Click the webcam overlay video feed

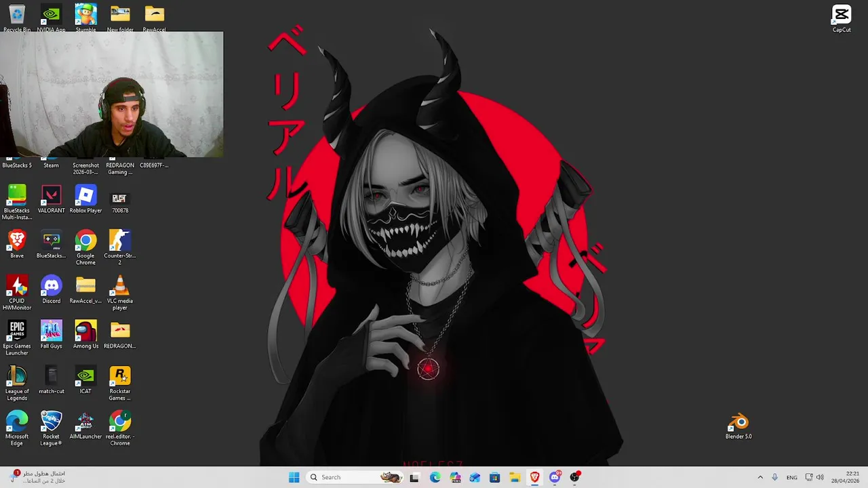pyautogui.click(x=112, y=94)
